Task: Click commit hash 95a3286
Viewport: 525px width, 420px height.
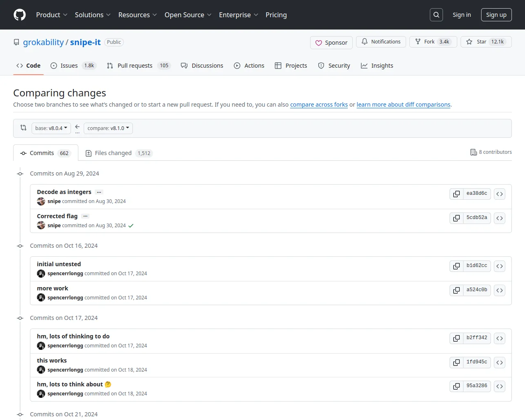Action: (477, 386)
